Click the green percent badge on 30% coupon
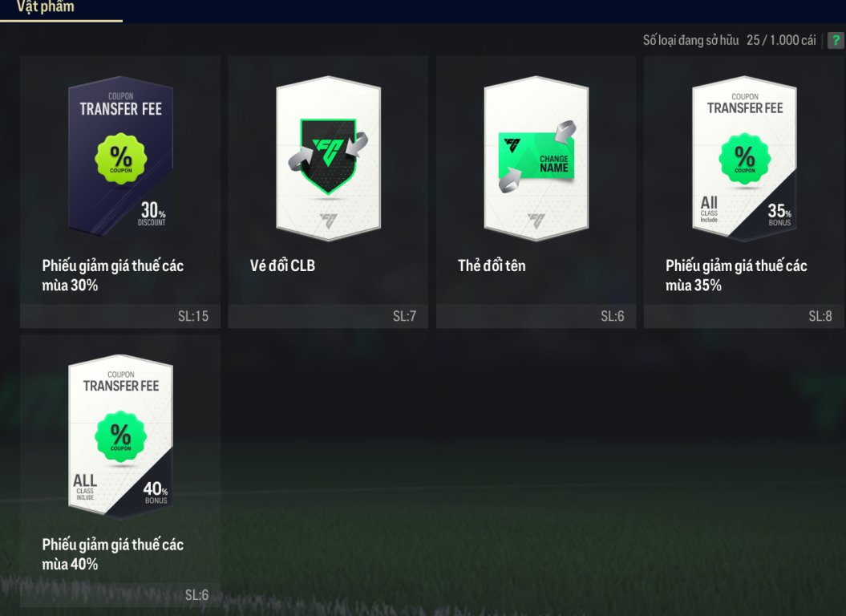Image resolution: width=846 pixels, height=616 pixels. (121, 158)
